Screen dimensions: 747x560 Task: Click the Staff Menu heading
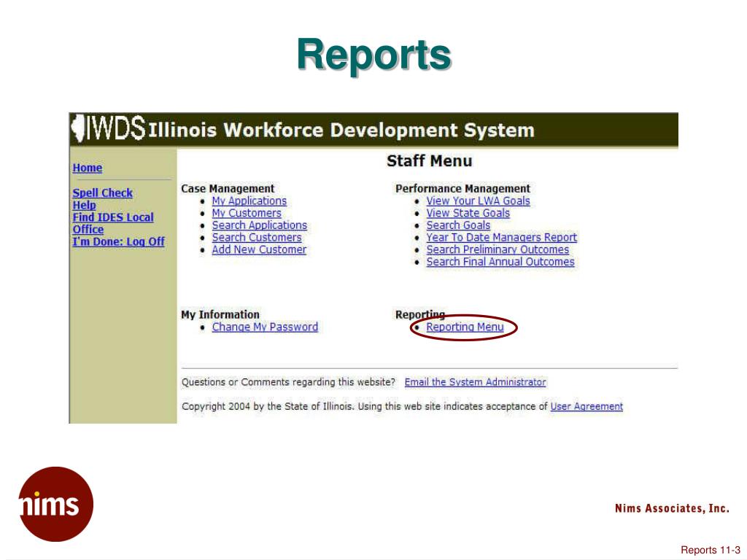(x=429, y=161)
